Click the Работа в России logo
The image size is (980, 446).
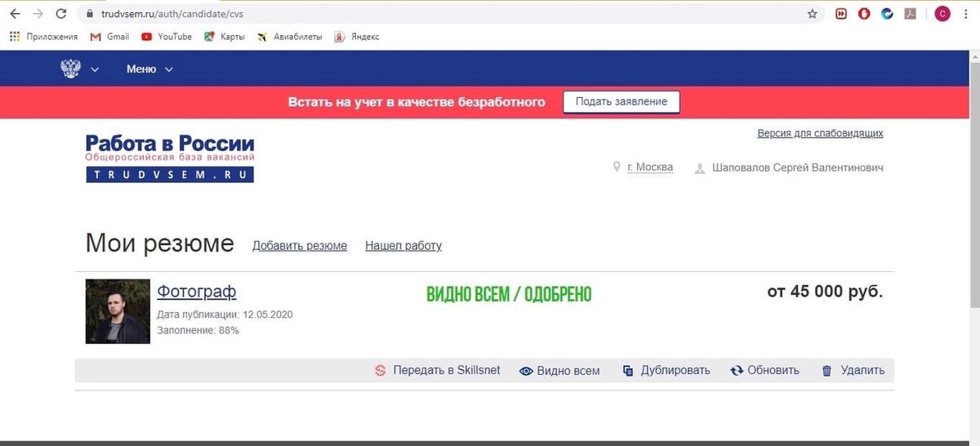click(x=170, y=158)
